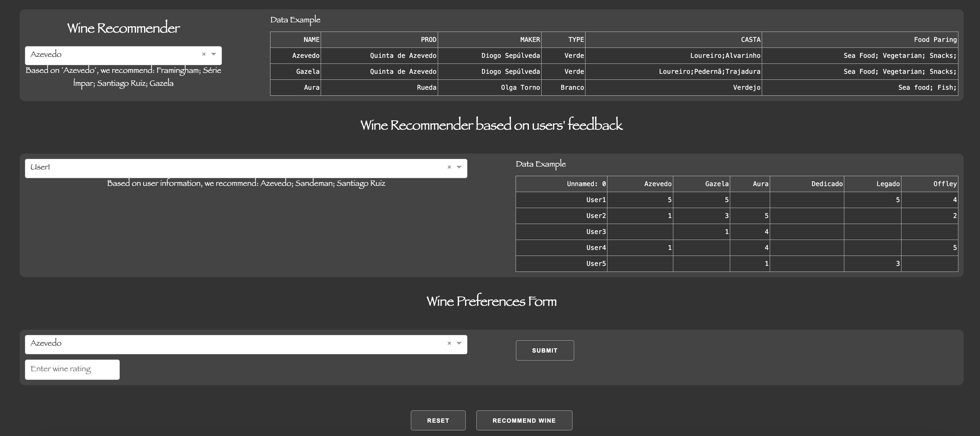Select the PROD column header
Screen dimensions: 980x436
click(379, 40)
